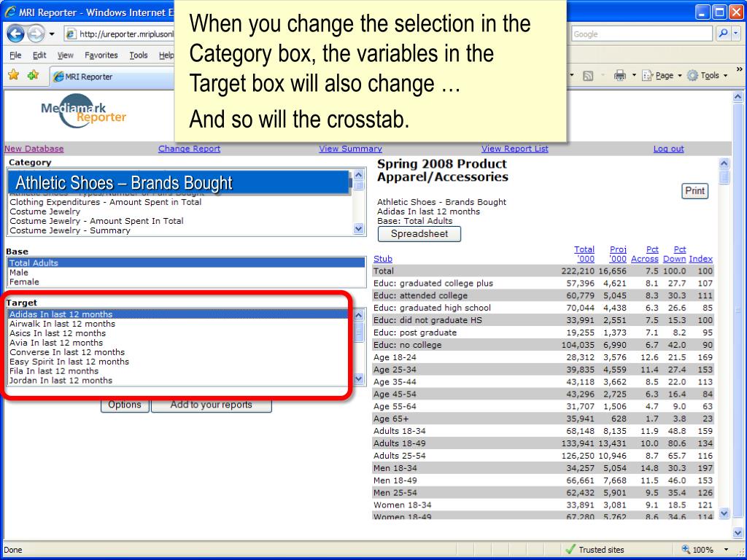Click the RSS feeds toolbar icon
This screenshot has height=560, width=747.
coord(589,76)
